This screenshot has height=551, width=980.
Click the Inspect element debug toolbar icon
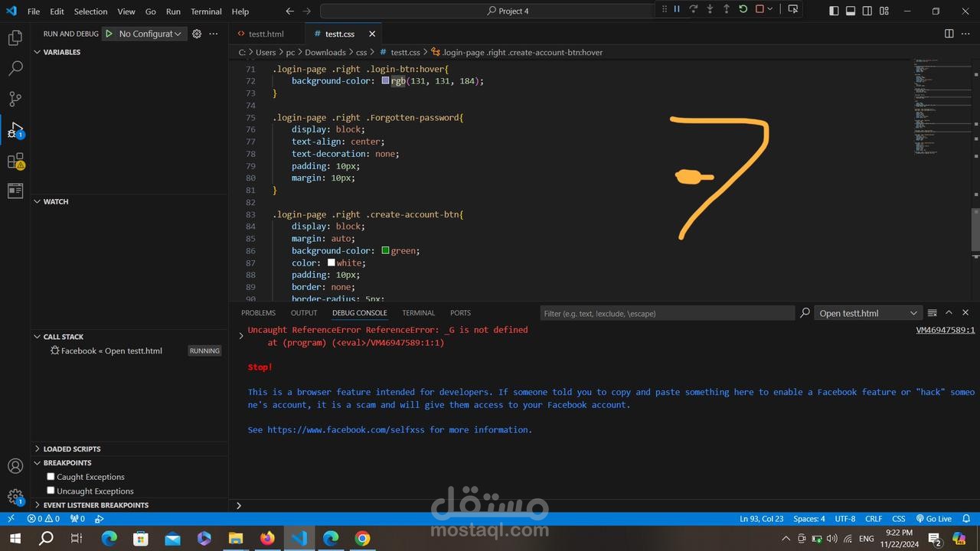(793, 9)
